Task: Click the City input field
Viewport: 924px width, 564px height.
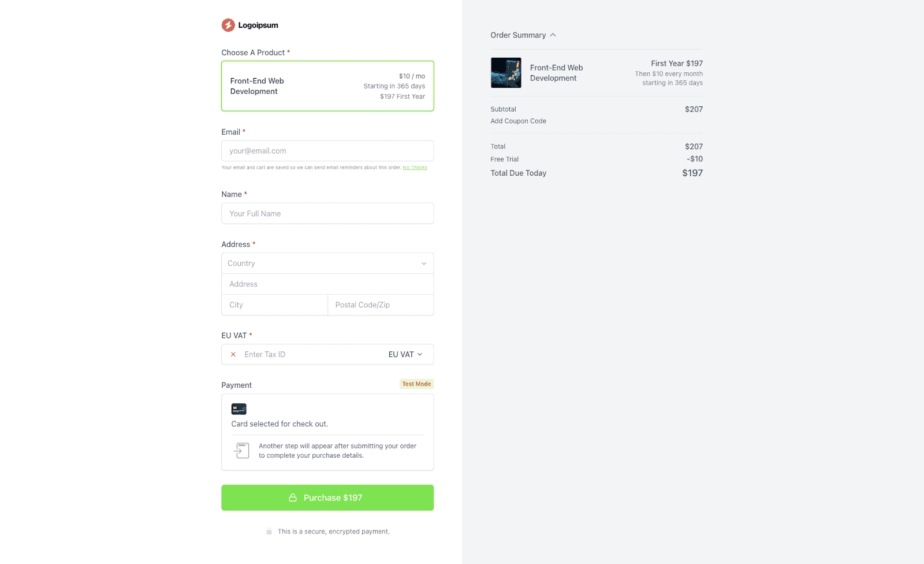Action: point(274,305)
